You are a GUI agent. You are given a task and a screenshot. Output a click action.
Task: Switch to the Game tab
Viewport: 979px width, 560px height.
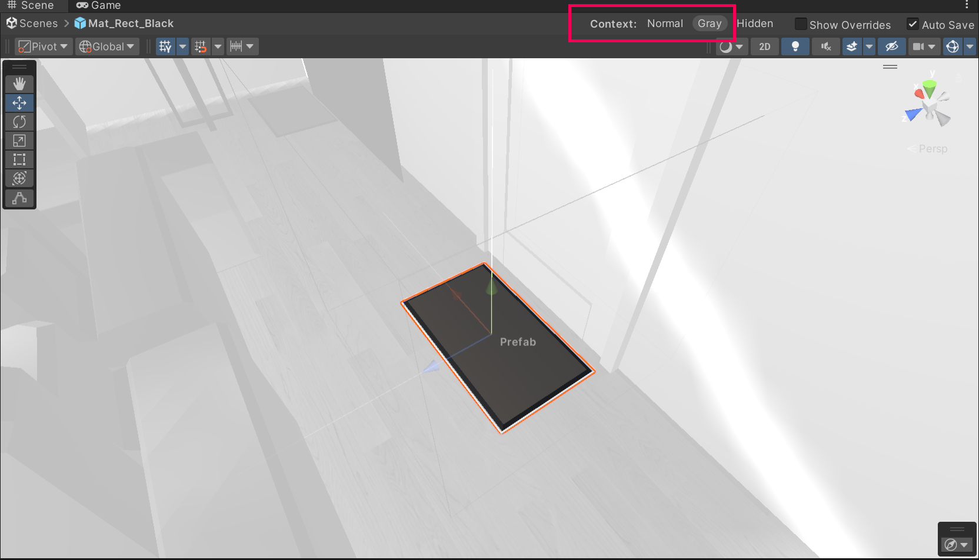[x=99, y=6]
